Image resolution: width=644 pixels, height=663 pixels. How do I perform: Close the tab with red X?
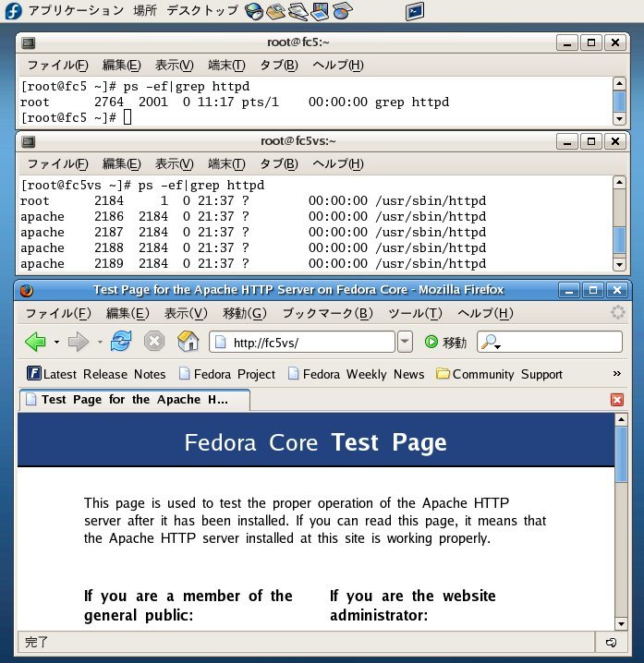point(617,400)
